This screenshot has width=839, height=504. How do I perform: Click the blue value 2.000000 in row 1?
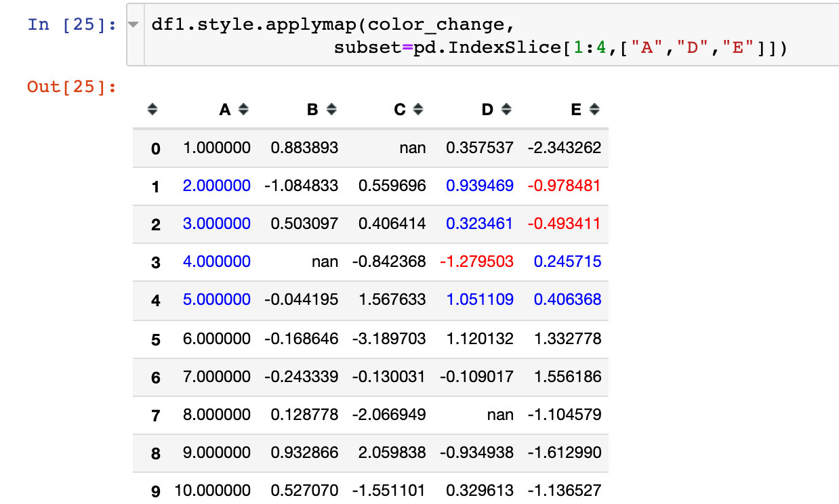[217, 186]
